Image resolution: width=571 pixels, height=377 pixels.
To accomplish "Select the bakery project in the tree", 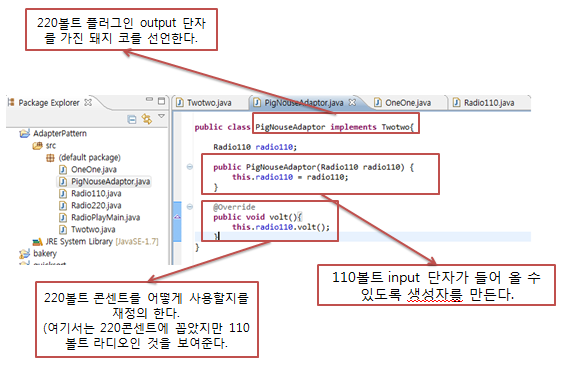I will coord(45,253).
